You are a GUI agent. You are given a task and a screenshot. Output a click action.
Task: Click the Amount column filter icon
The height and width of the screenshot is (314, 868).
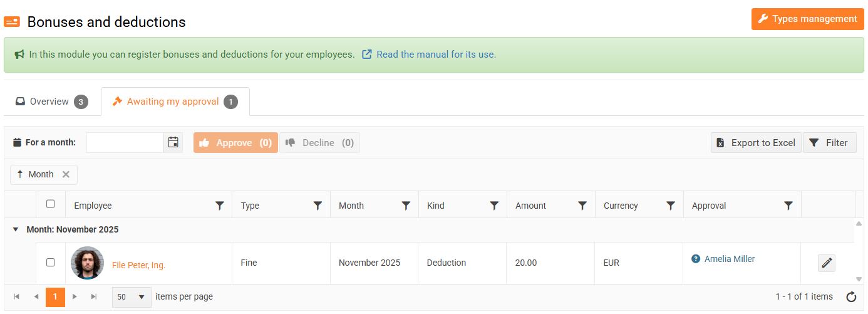click(x=582, y=206)
